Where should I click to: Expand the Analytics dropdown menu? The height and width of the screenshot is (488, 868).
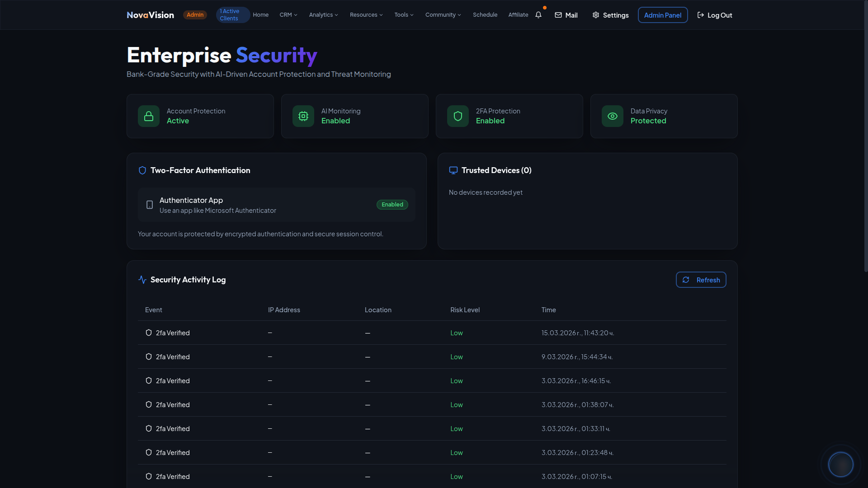coord(323,15)
